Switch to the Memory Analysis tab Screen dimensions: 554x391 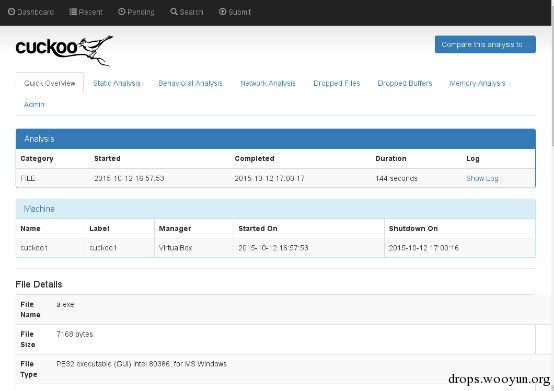click(x=477, y=83)
